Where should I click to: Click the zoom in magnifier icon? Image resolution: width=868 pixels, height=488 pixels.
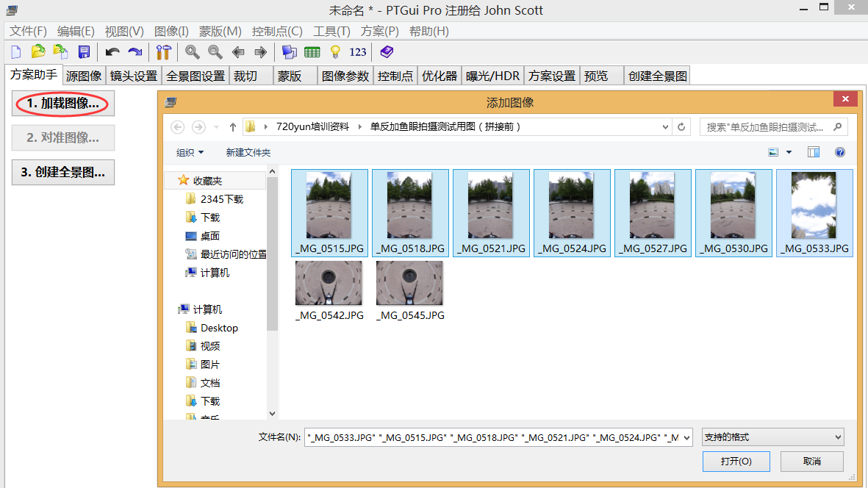tap(193, 51)
